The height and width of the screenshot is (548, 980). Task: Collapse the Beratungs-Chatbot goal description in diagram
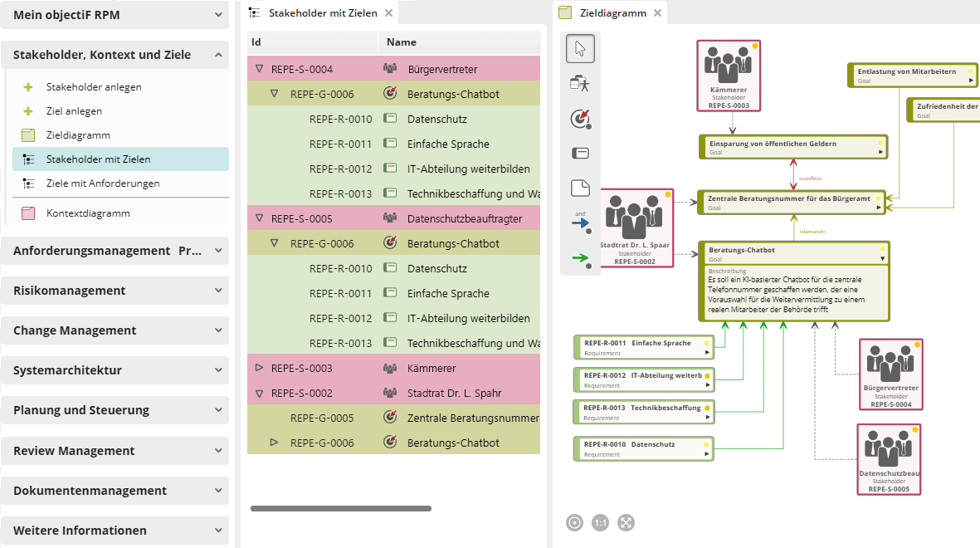click(883, 258)
